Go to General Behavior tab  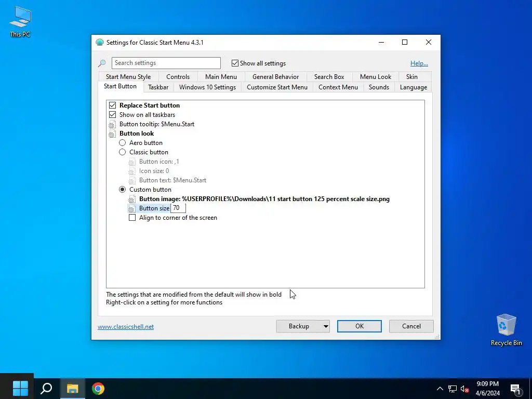pyautogui.click(x=275, y=77)
